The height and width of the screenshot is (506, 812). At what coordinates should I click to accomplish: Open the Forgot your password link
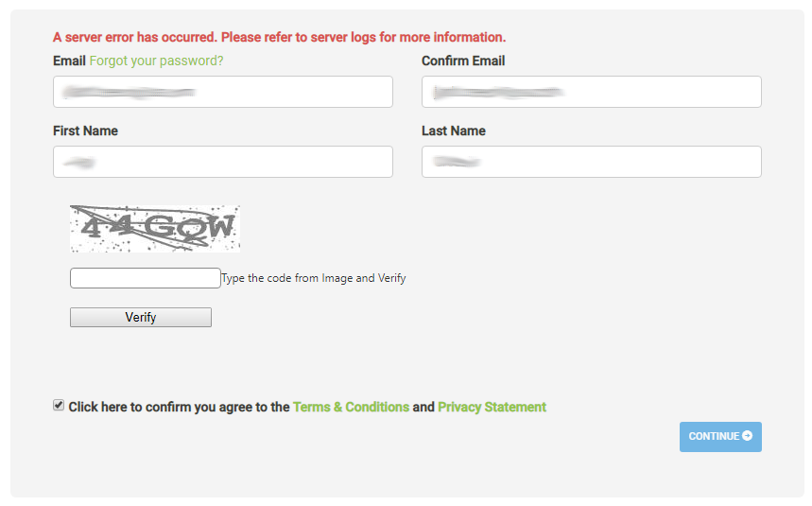[156, 61]
